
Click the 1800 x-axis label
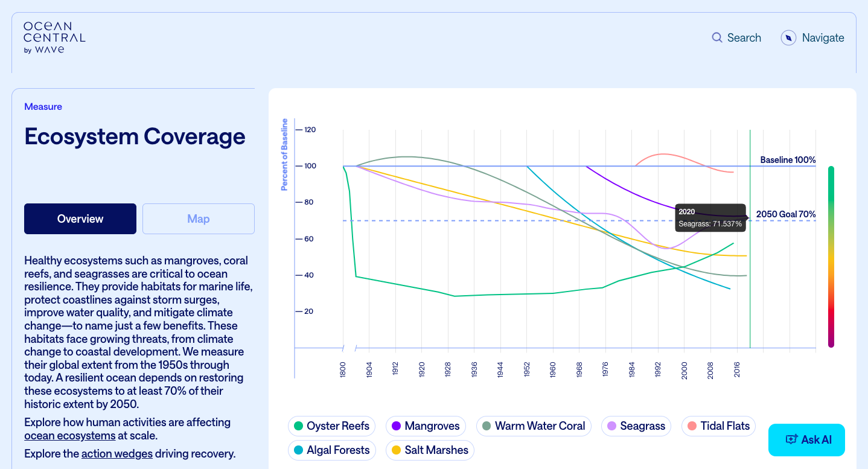pyautogui.click(x=343, y=369)
